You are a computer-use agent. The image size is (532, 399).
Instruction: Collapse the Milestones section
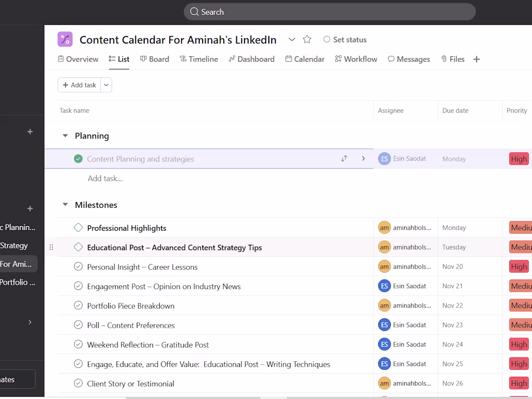(x=65, y=205)
